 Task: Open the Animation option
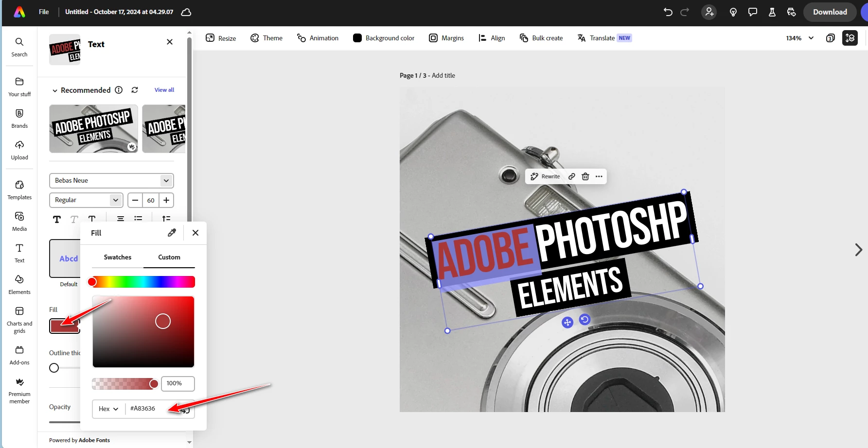318,38
